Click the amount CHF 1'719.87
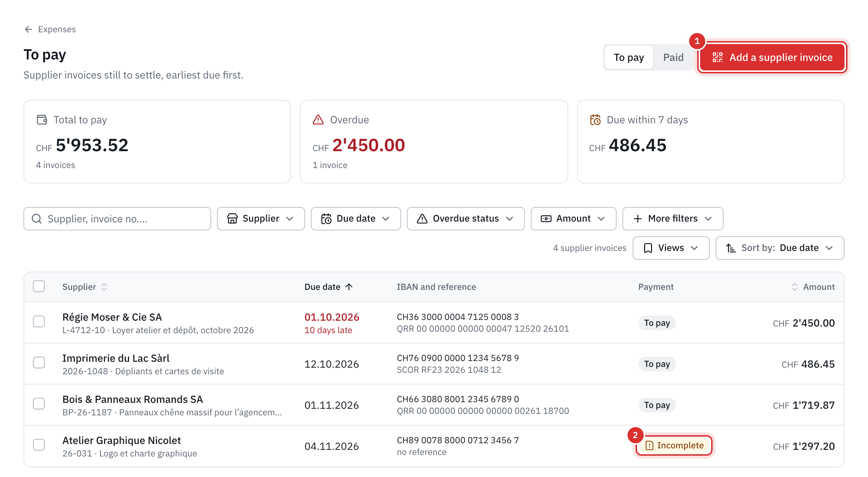 point(804,405)
